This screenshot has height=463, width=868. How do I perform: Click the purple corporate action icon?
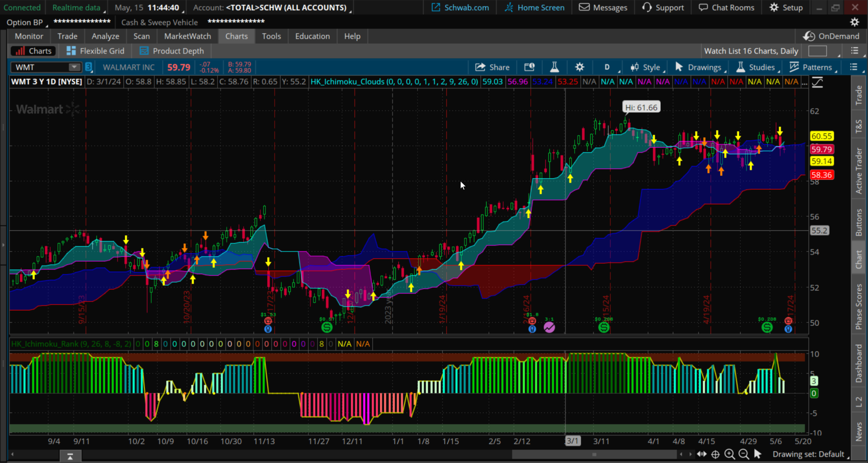click(x=549, y=327)
